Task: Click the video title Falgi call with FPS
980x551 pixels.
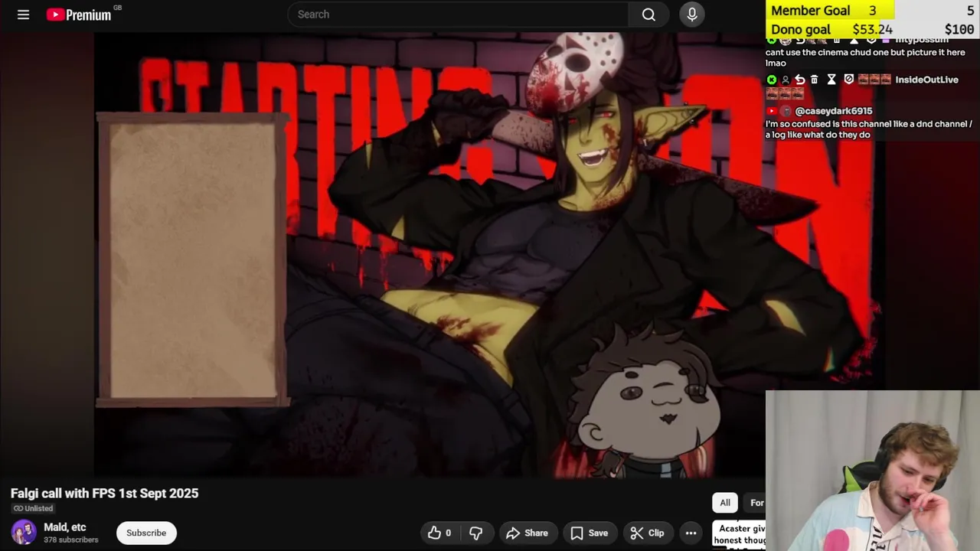Action: coord(105,494)
